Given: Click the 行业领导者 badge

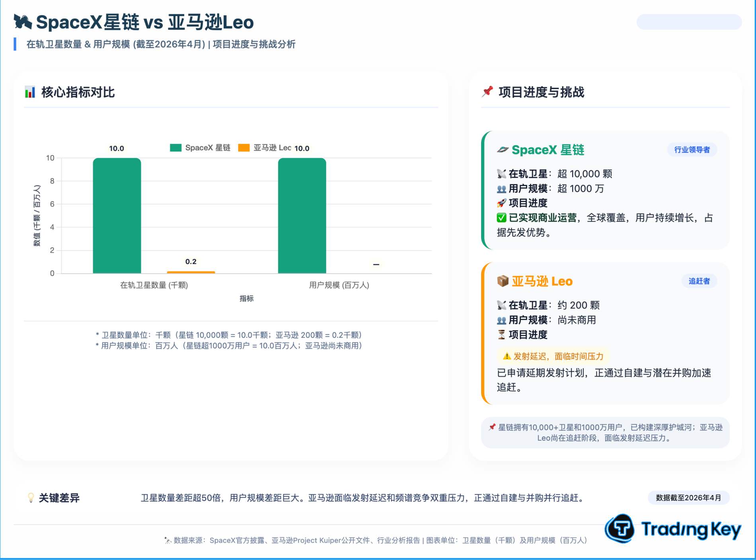Looking at the screenshot, I should 692,150.
